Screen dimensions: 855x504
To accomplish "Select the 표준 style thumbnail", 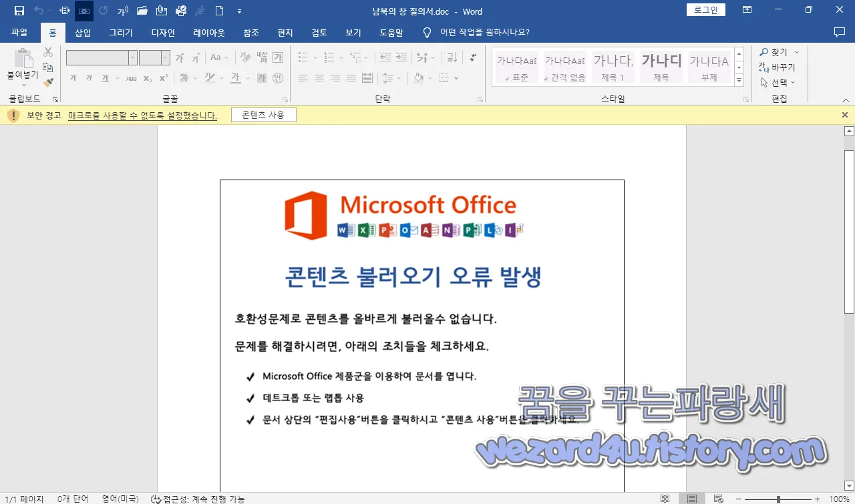I will coord(517,67).
